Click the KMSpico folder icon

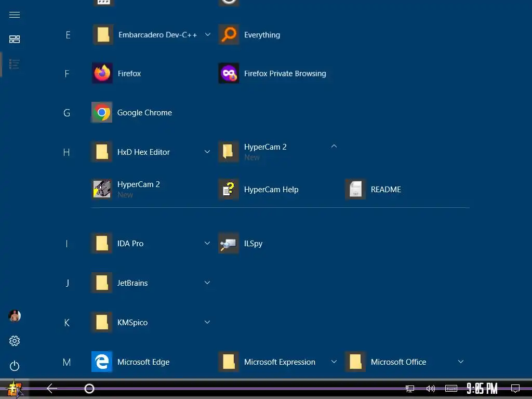click(x=102, y=322)
